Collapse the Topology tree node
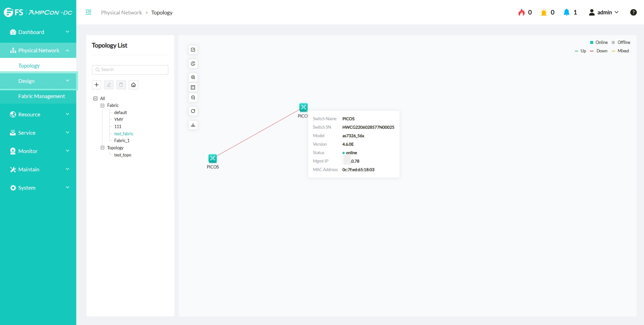This screenshot has width=644, height=325. pos(102,148)
